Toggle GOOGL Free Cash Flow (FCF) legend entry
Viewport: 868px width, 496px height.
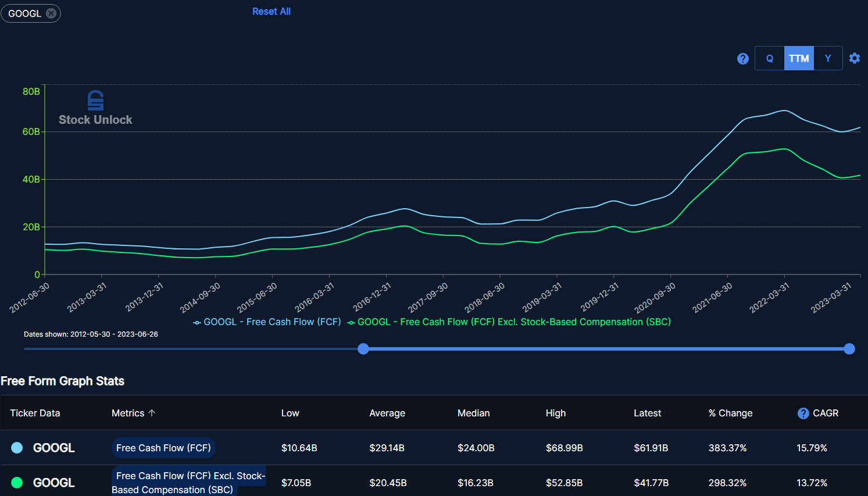tap(267, 322)
